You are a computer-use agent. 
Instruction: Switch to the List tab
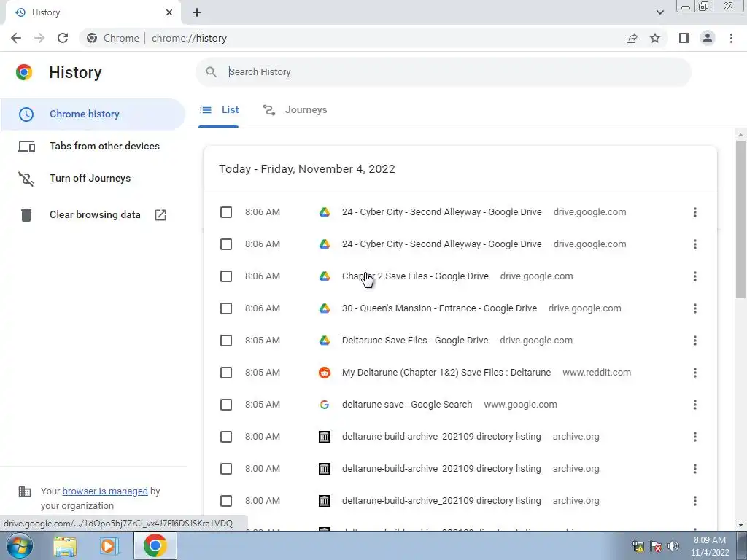(x=219, y=110)
